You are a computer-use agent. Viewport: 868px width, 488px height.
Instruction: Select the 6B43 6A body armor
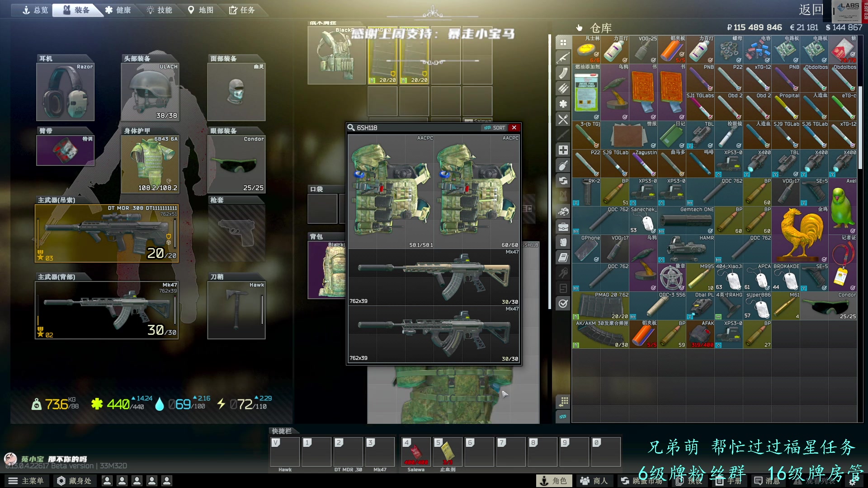tap(150, 164)
